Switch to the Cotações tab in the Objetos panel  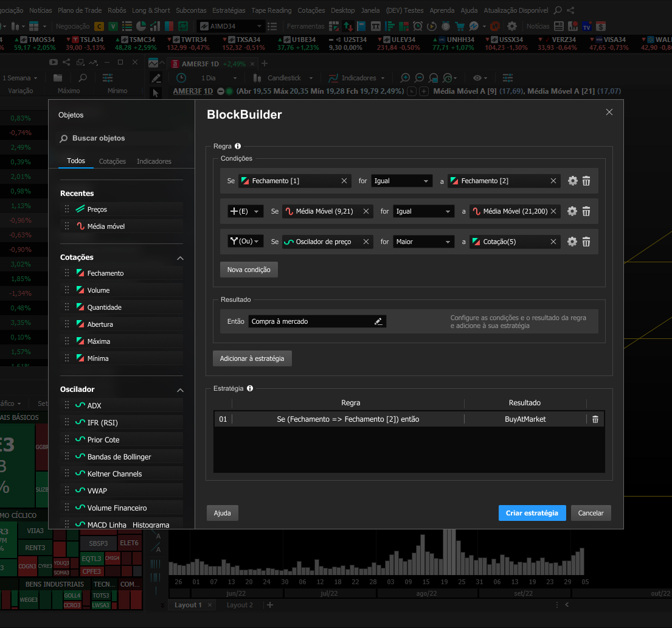click(x=113, y=161)
